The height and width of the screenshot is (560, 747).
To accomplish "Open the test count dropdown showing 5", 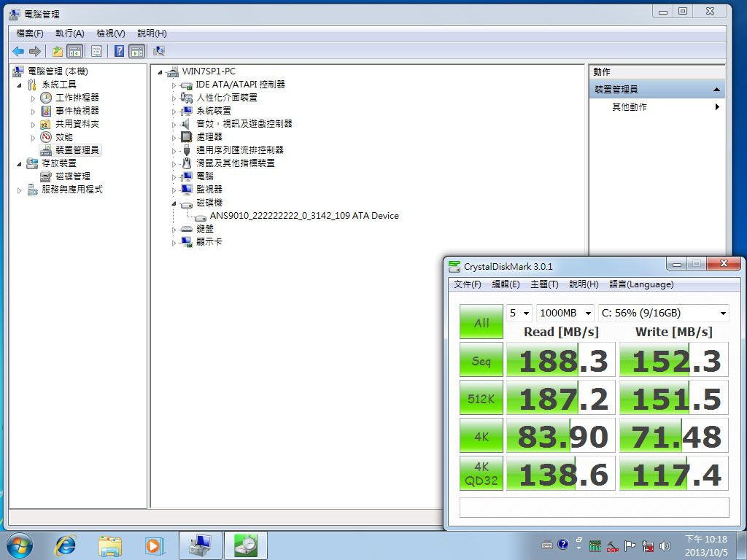I will tap(519, 313).
